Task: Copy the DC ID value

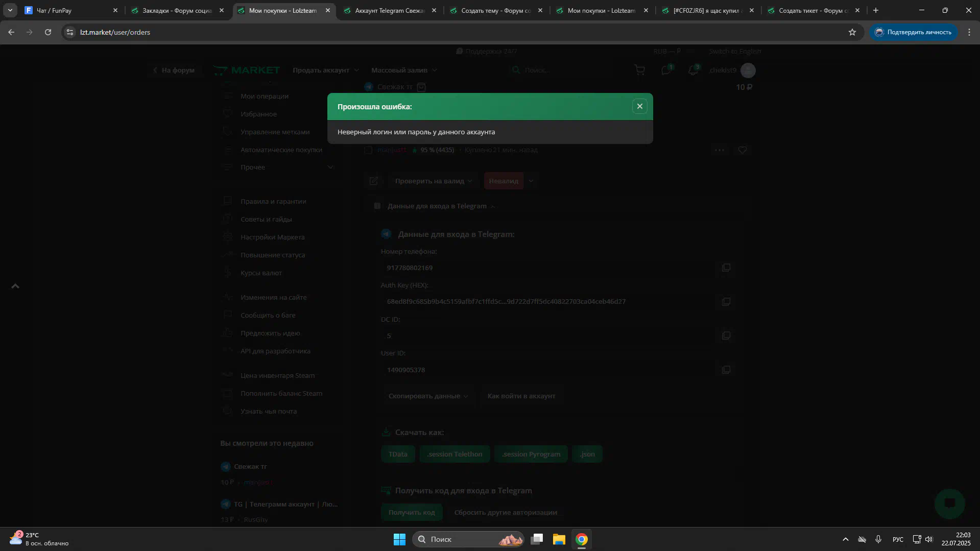Action: point(726,336)
